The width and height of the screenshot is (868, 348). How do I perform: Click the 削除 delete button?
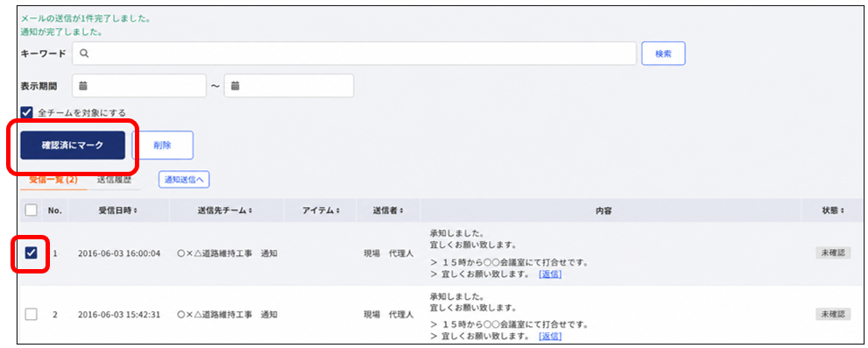[162, 146]
